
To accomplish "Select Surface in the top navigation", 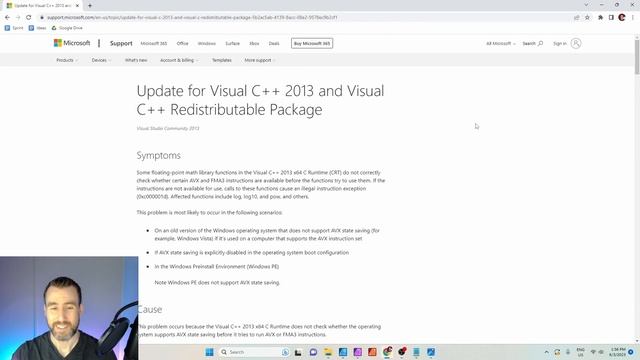I will (x=232, y=43).
